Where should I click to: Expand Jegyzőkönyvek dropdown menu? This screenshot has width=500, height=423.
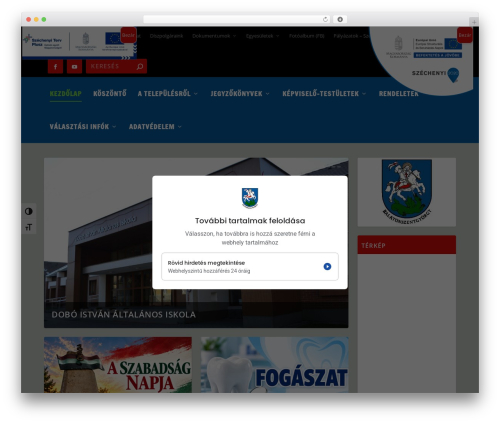240,94
